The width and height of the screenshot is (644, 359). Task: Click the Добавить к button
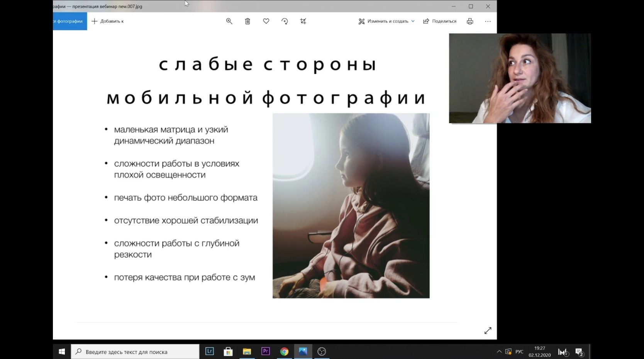click(107, 21)
